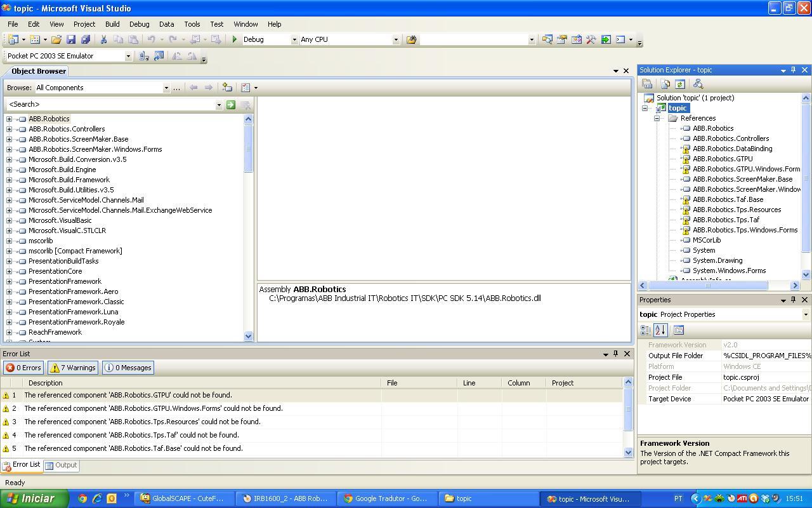Open the Object Browser toolbar icon
The image size is (812, 508).
pyautogui.click(x=576, y=39)
